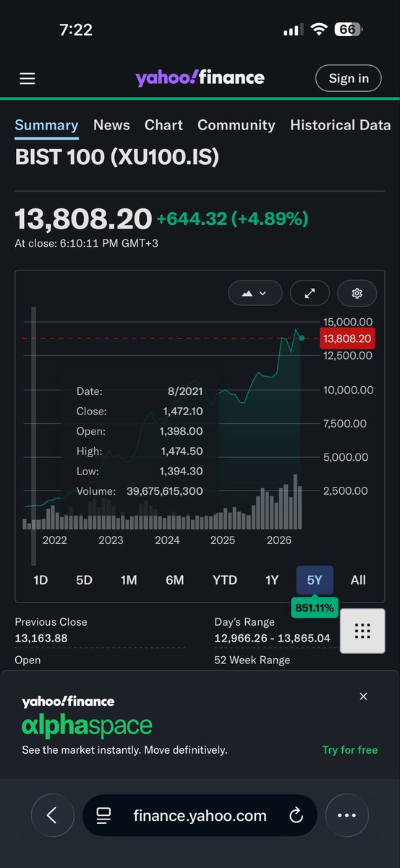400x868 pixels.
Task: Select the YTD time range
Action: 225,580
